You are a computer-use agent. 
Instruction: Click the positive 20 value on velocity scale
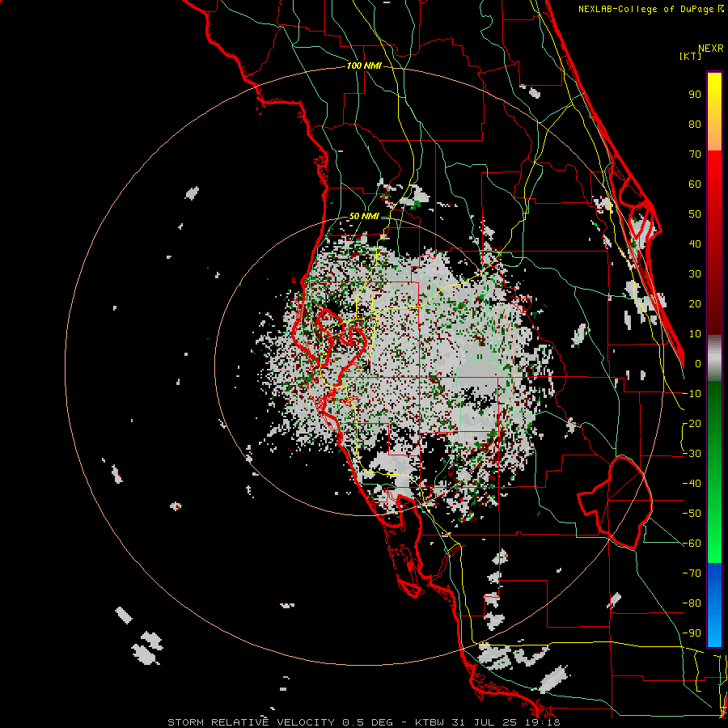(x=695, y=304)
